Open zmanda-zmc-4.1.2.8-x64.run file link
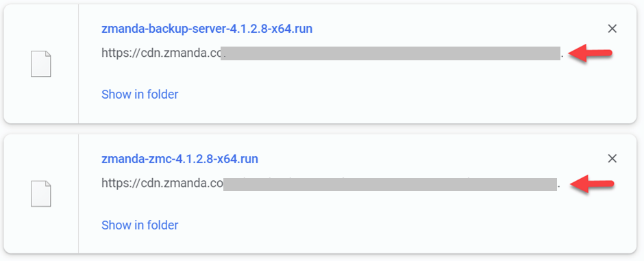This screenshot has width=644, height=261. pyautogui.click(x=180, y=158)
